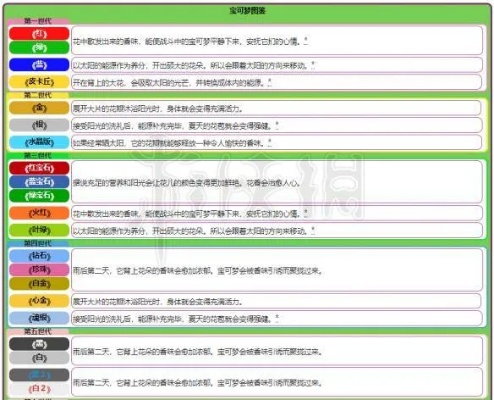Open the (钻石) version link
494x400 pixels.
[39, 256]
